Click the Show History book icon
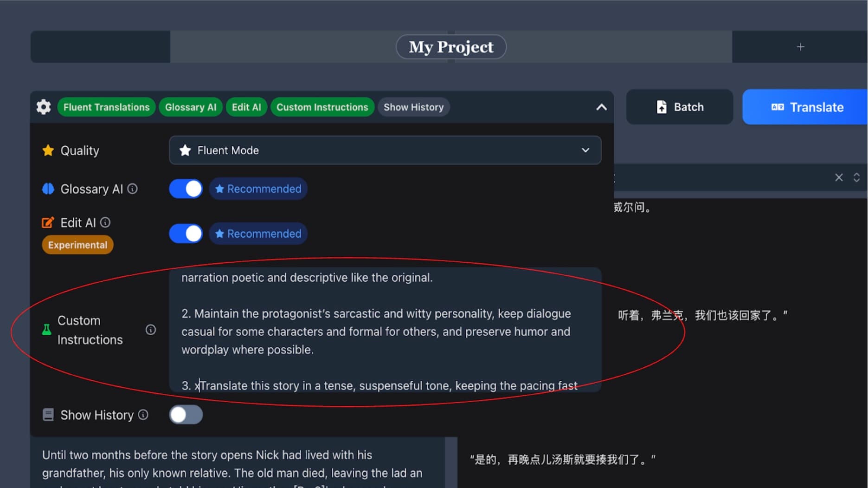Viewport: 868px width, 488px height. (x=48, y=414)
